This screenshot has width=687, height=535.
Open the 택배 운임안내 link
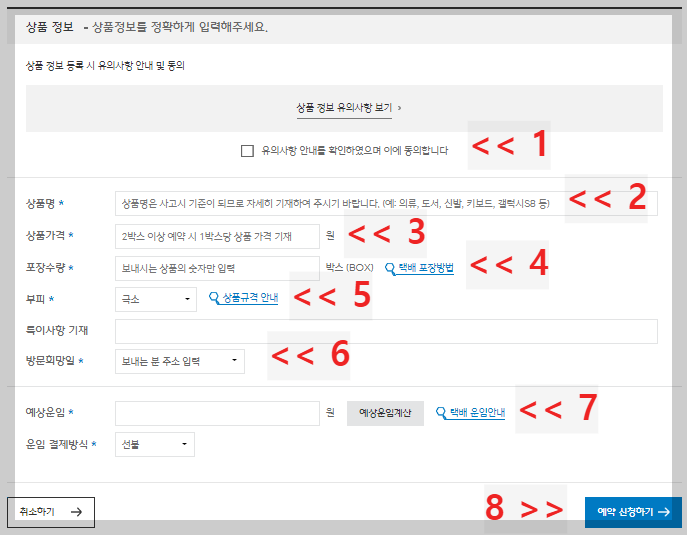pyautogui.click(x=478, y=412)
